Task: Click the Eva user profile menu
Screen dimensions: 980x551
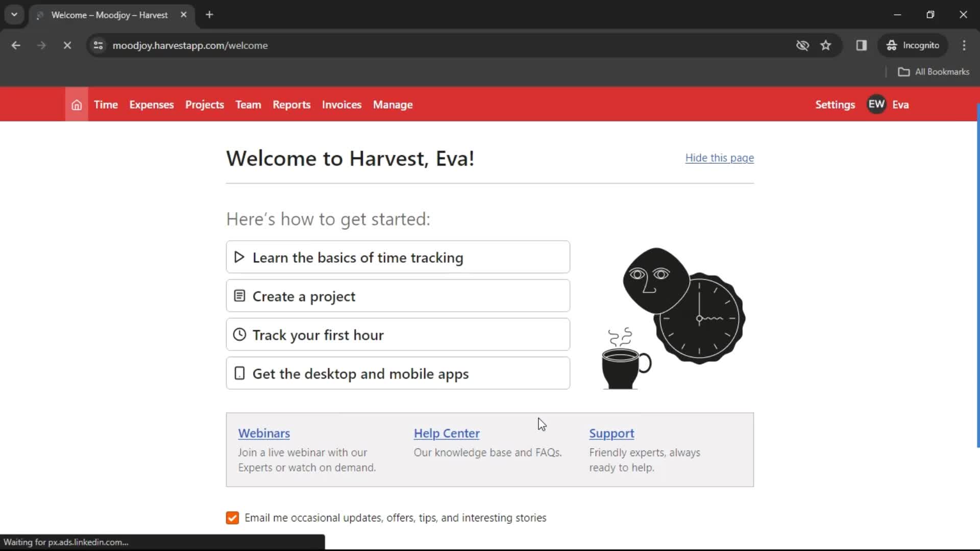Action: pyautogui.click(x=888, y=104)
